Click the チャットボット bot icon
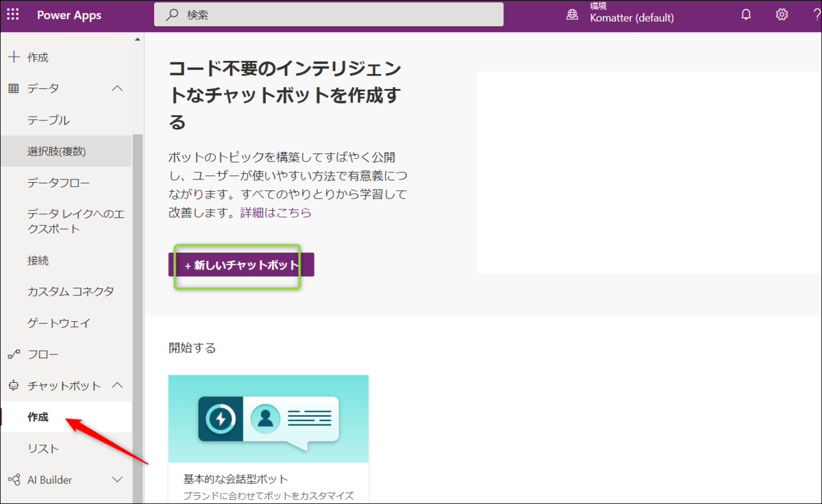Image resolution: width=822 pixels, height=504 pixels. click(x=13, y=386)
